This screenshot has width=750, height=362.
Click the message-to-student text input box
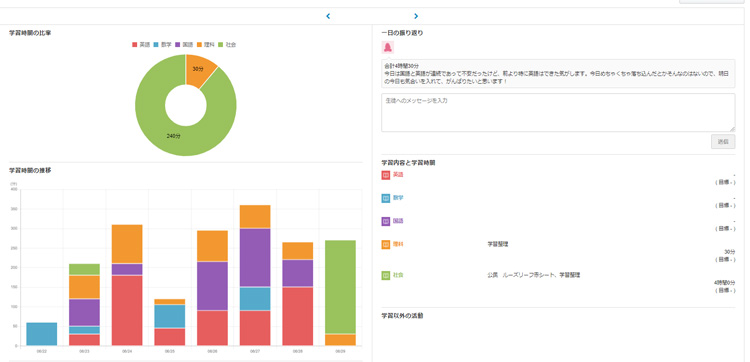click(558, 112)
